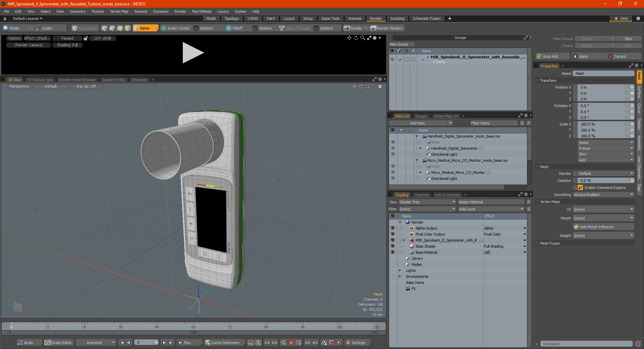This screenshot has height=349, width=644.
Task: Switch to the Images tab
Action: 421,116
